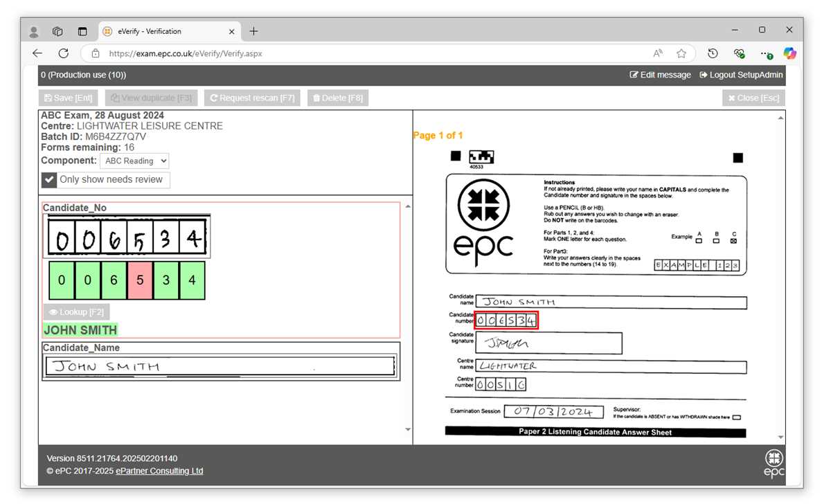
Task: Open the workspaces icon in title bar
Action: click(x=58, y=31)
